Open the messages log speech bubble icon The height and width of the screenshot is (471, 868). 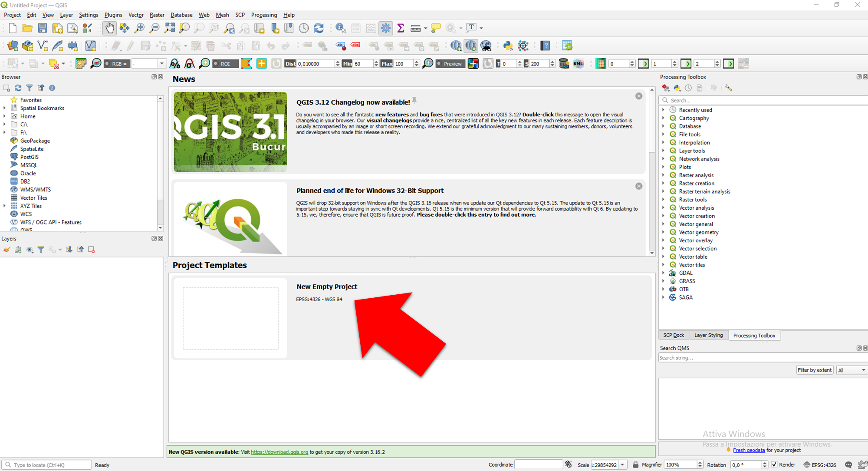849,465
